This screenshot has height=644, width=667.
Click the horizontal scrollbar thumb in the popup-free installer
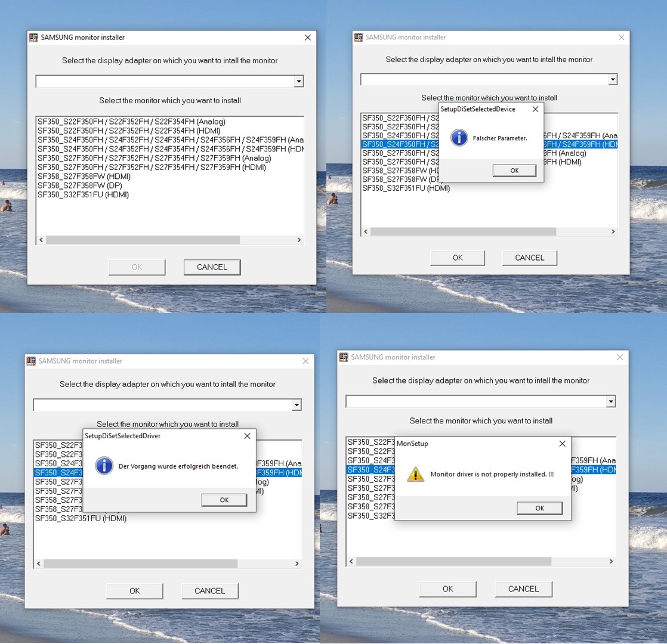coord(143,240)
